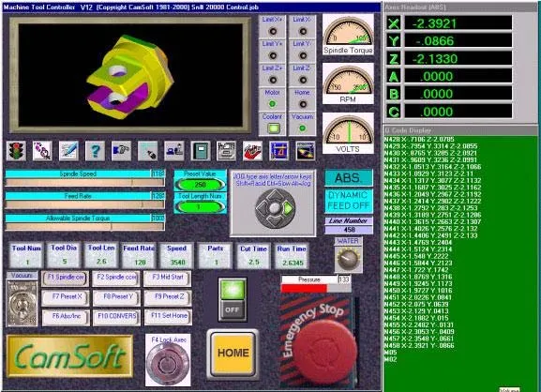Click F11 Set Home button
Viewport: 541px width, 392px height.
[167, 317]
